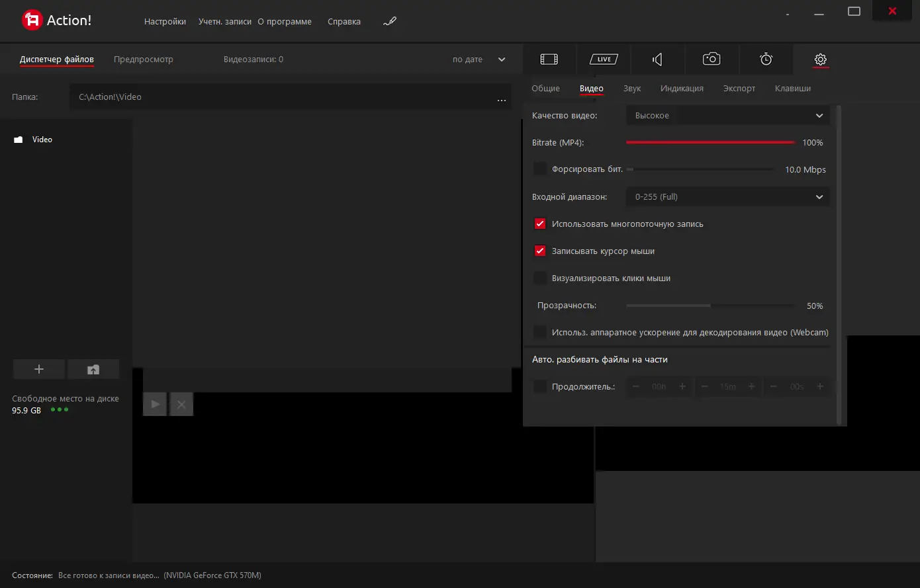Open the benchmark stopwatch mode
The image size is (920, 588).
click(x=766, y=59)
